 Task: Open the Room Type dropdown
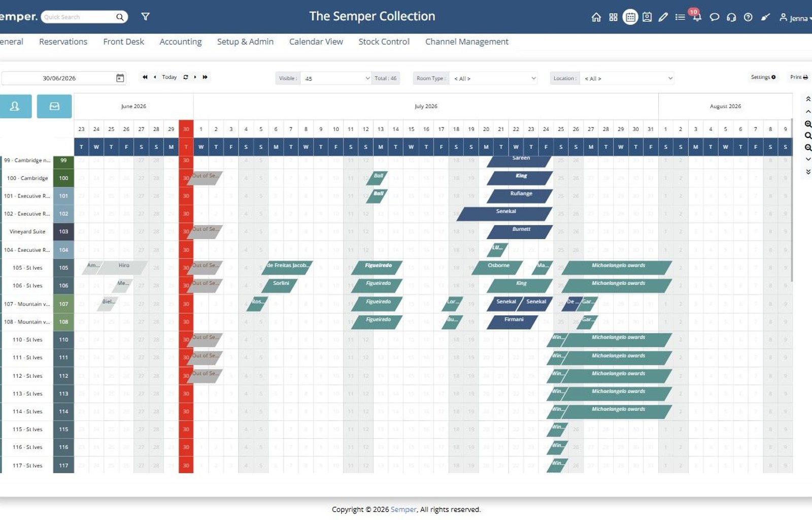[x=493, y=78]
